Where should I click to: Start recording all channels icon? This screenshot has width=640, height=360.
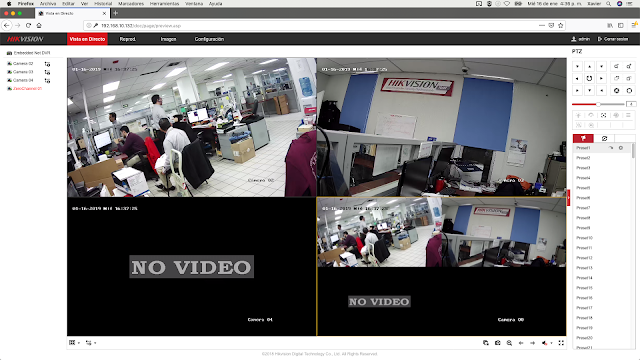pyautogui.click(x=486, y=343)
